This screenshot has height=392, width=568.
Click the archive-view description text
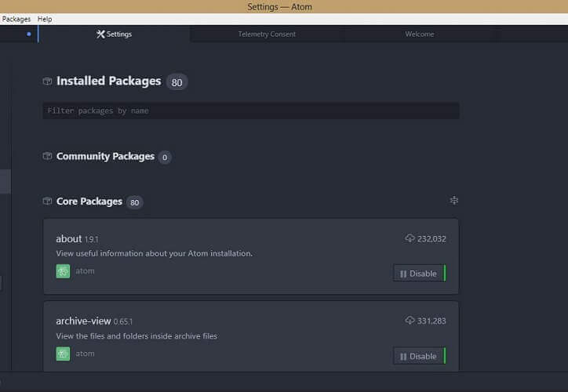tap(137, 336)
